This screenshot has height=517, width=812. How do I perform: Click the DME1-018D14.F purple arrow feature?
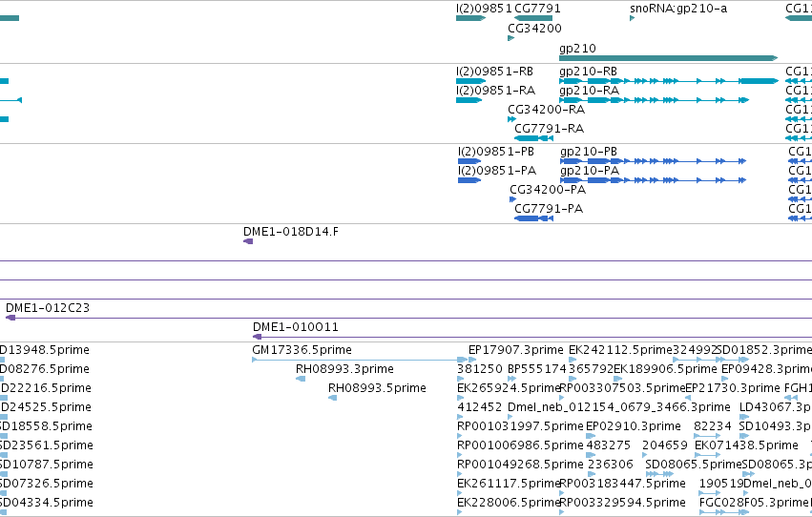tap(248, 241)
